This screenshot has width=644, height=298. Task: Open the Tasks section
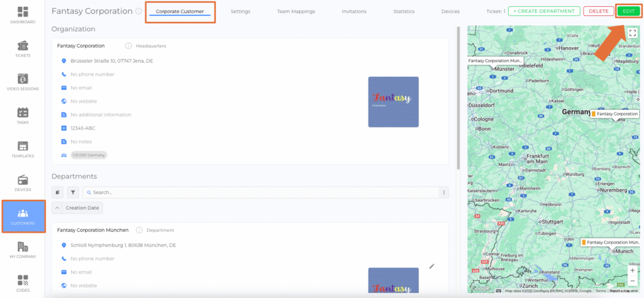[x=23, y=116]
